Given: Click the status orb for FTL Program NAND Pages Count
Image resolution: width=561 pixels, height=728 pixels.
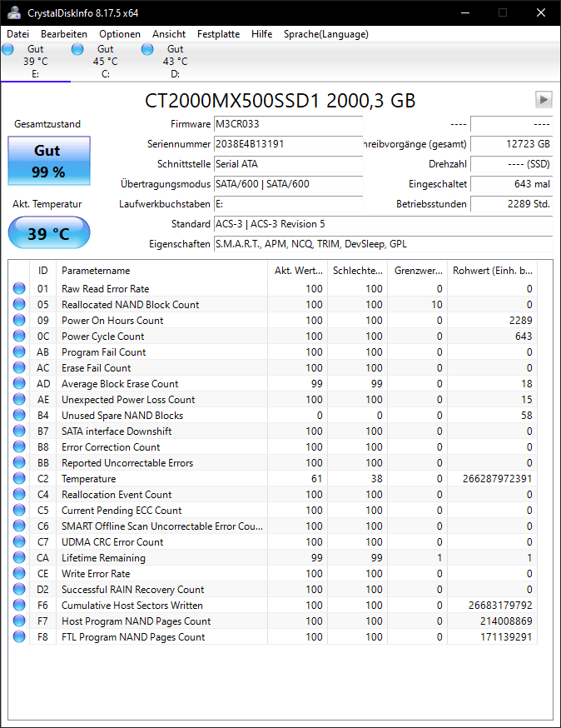Looking at the screenshot, I should coord(19,636).
